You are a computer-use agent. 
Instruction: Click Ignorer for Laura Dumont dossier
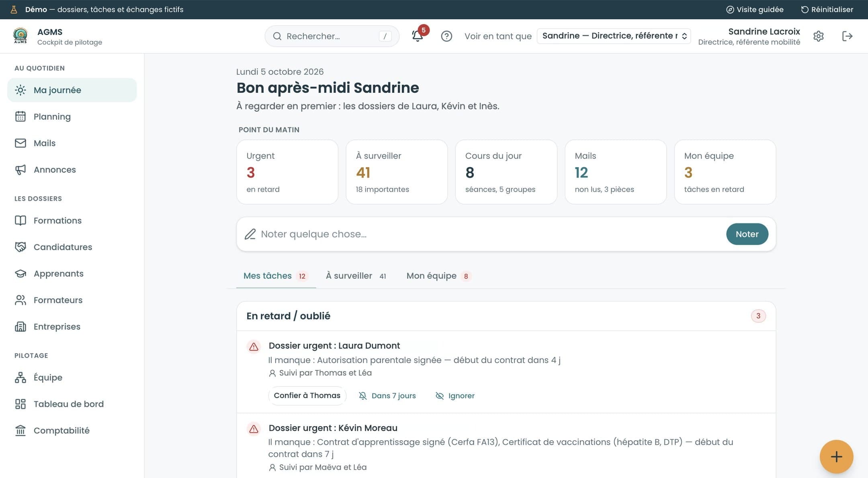coord(455,396)
